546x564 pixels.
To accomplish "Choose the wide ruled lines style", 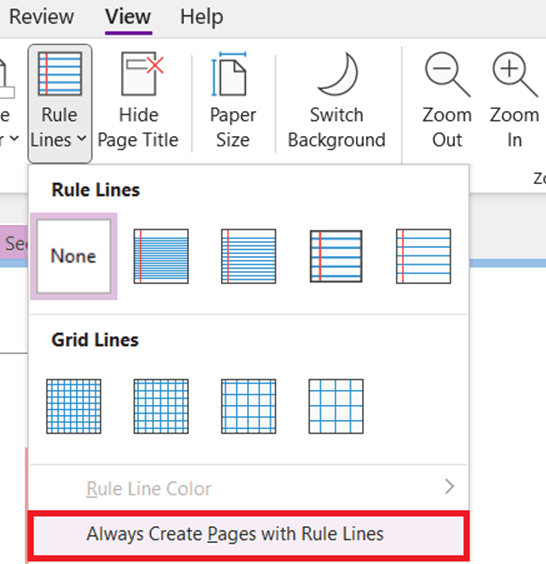I will [x=423, y=256].
